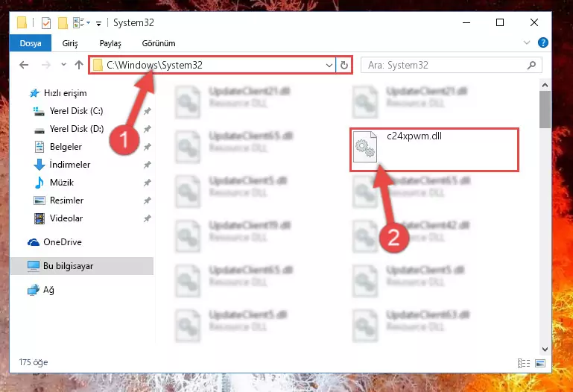Click the search magnifier icon
Screen dimensions: 573x392
pyautogui.click(x=531, y=65)
